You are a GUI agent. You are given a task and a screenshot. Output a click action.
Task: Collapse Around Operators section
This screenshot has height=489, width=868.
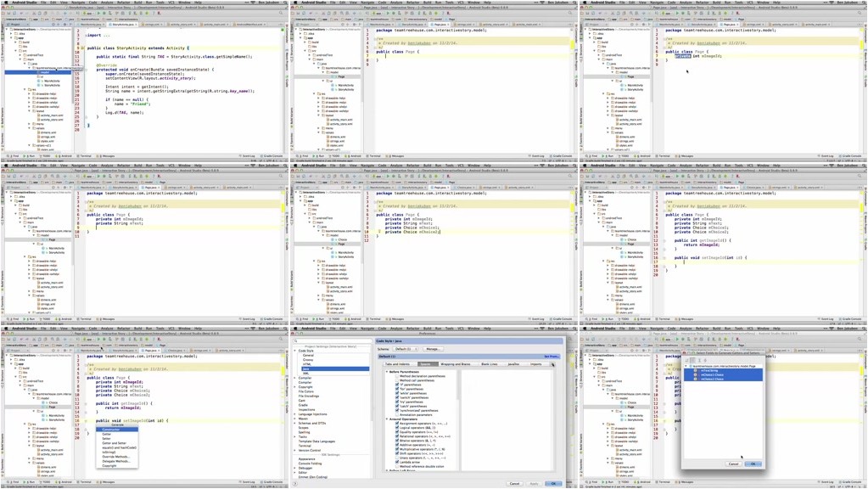tap(387, 419)
